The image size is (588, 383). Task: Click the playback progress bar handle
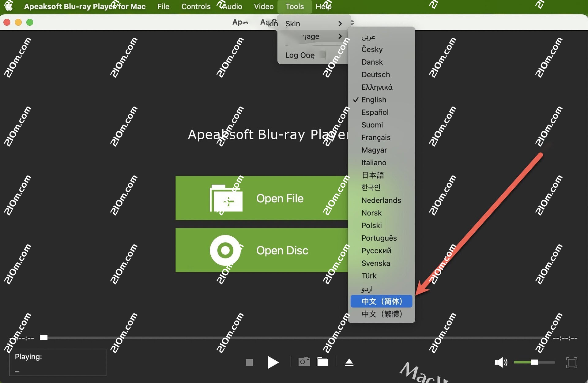click(44, 338)
